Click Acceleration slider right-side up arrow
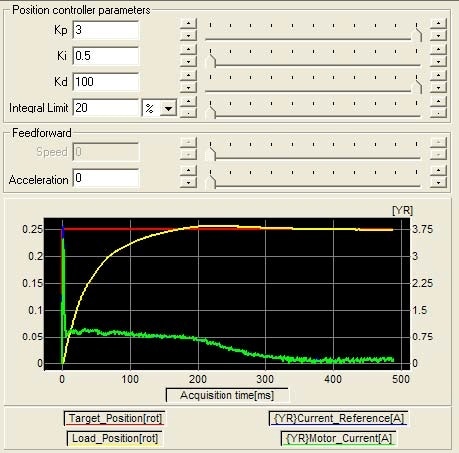459x453 pixels. (438, 171)
